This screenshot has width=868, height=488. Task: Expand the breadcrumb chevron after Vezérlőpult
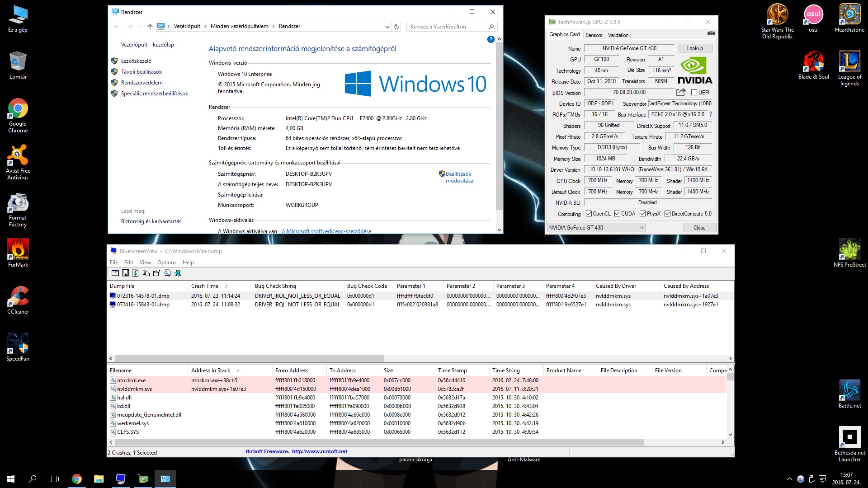pyautogui.click(x=205, y=26)
